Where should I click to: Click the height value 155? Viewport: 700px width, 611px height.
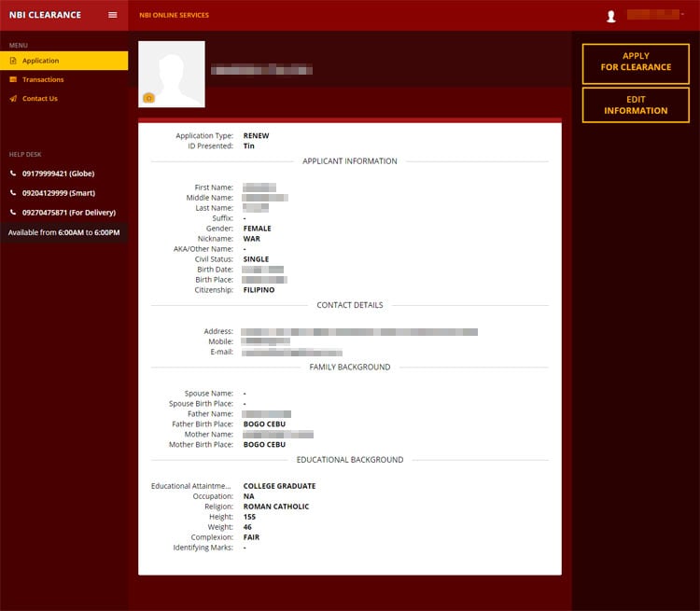point(249,517)
